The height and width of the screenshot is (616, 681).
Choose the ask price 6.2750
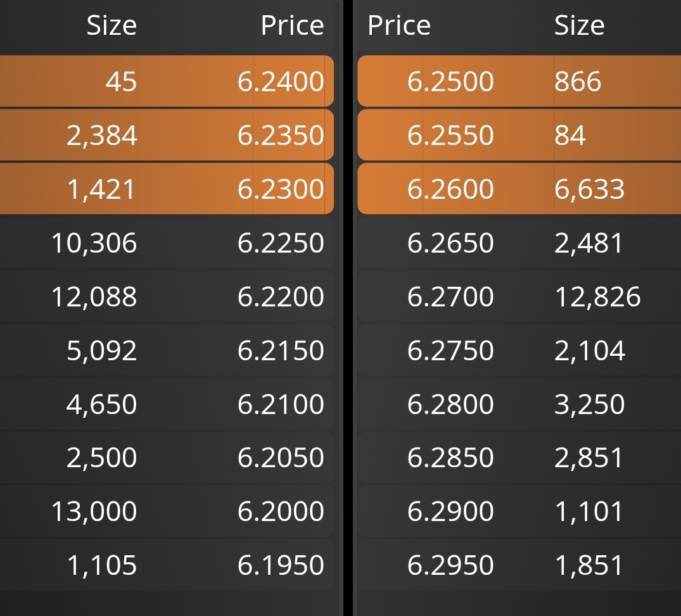click(450, 350)
